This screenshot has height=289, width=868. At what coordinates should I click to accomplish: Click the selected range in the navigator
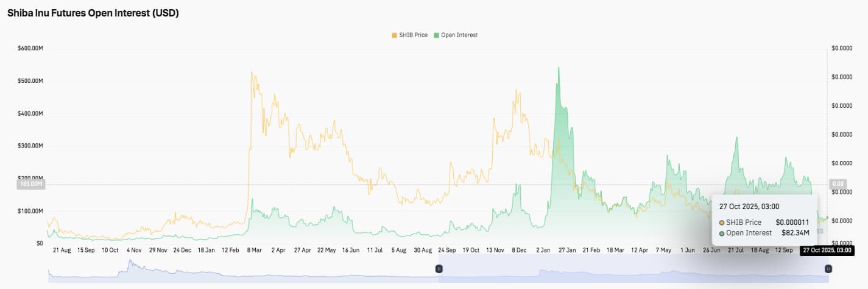click(x=633, y=268)
